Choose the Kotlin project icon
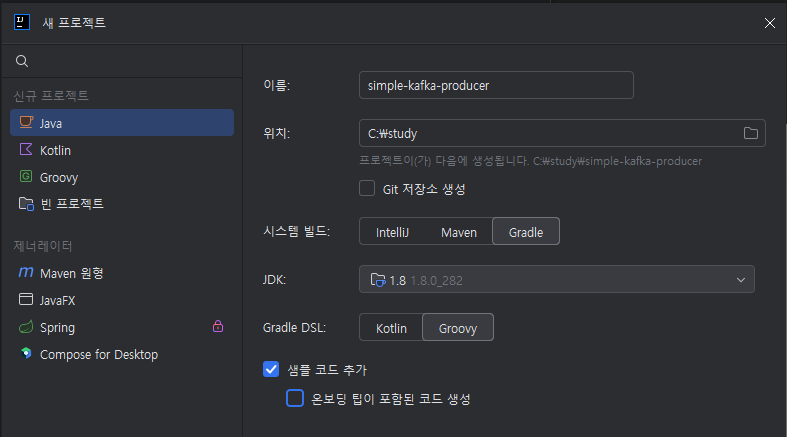 (x=26, y=150)
